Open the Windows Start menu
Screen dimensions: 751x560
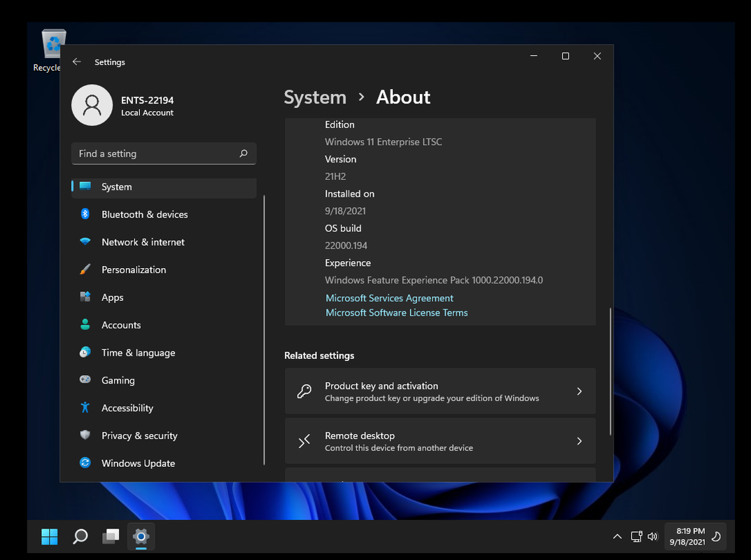click(50, 537)
